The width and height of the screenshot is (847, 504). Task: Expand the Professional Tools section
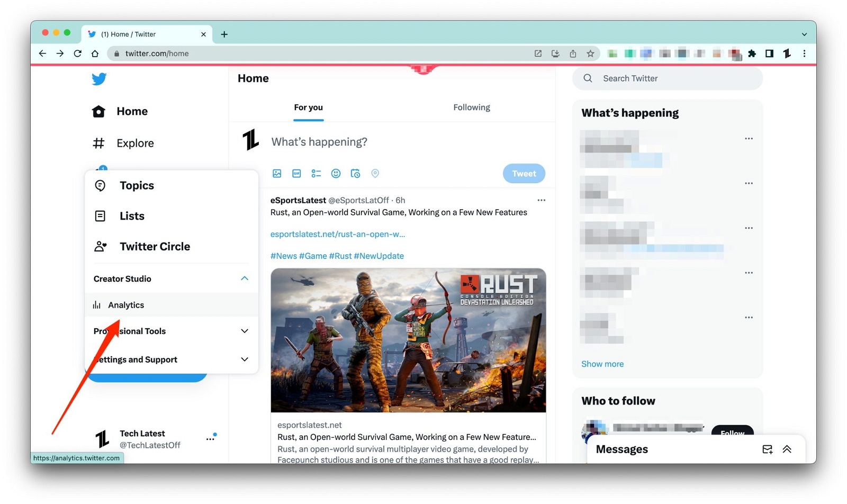[x=245, y=331]
